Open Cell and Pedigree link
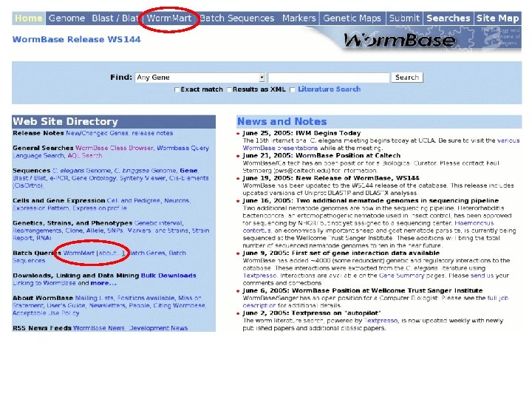Viewport: 532px width, 399px height. point(133,200)
